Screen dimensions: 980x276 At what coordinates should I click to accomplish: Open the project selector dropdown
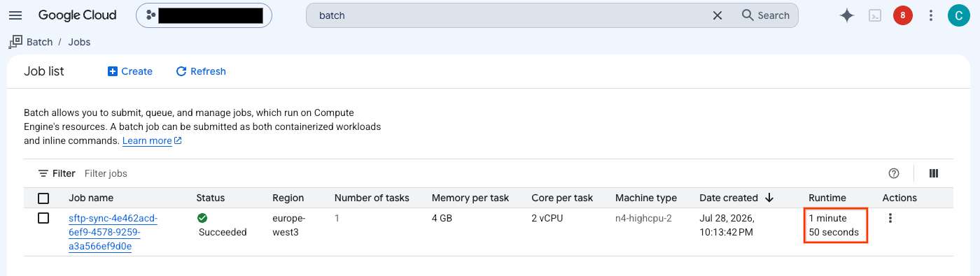[204, 15]
